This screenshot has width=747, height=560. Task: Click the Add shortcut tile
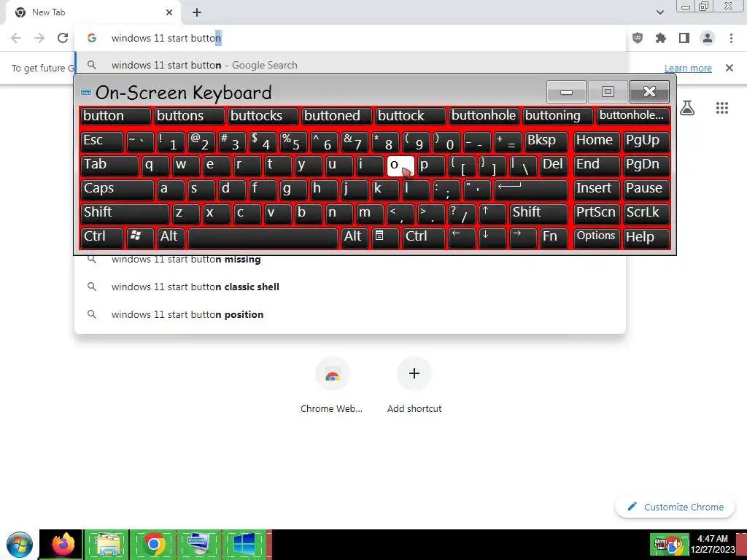tap(414, 386)
